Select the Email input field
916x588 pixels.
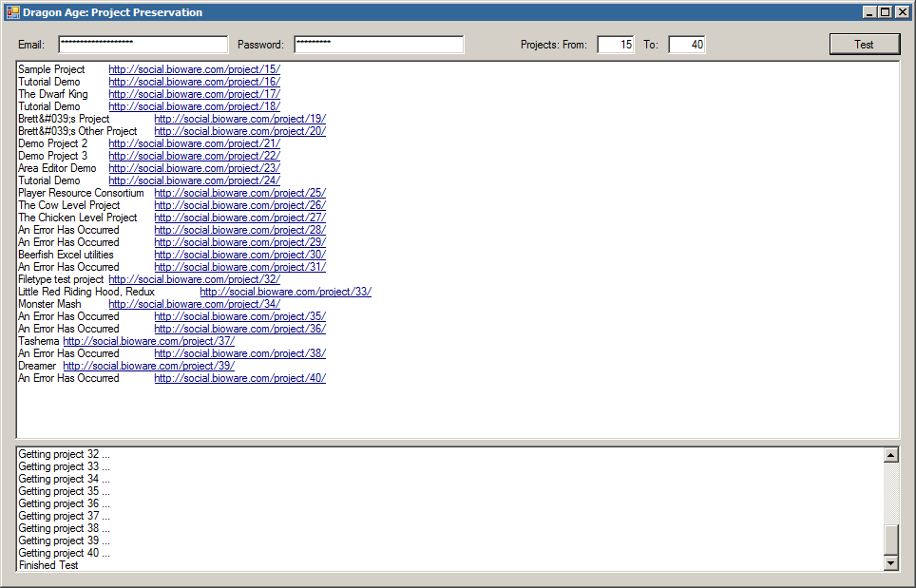point(143,44)
